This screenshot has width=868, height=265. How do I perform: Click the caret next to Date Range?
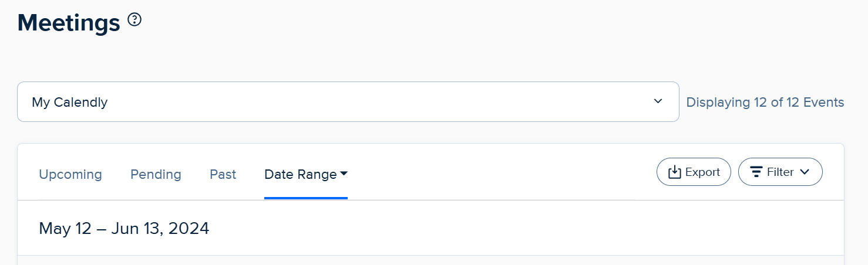(344, 174)
